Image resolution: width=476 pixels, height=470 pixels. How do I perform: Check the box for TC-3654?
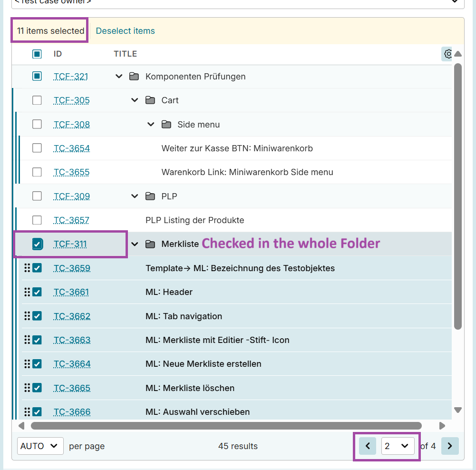point(37,148)
